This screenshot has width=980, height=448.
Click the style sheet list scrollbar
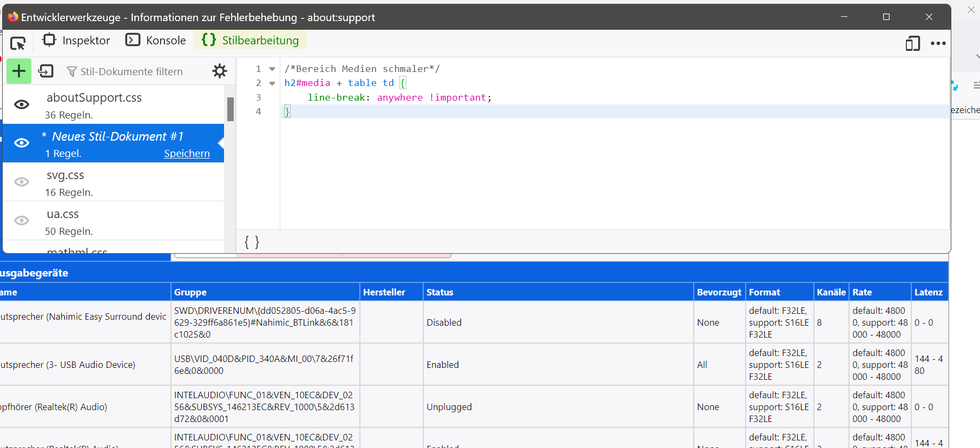point(231,109)
